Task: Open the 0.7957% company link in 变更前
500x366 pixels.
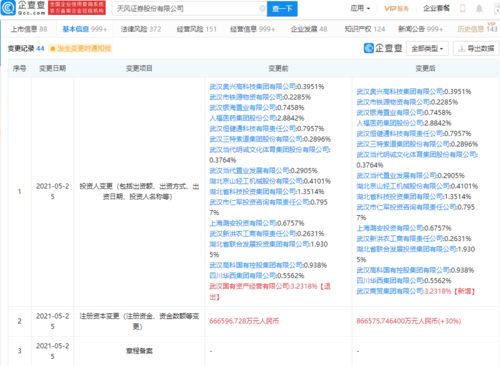Action: click(x=253, y=129)
